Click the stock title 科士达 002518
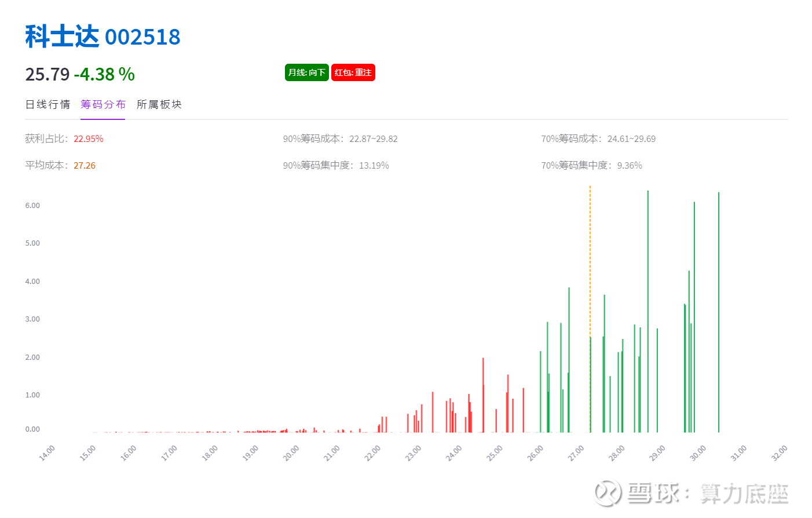812x518 pixels. pyautogui.click(x=103, y=37)
